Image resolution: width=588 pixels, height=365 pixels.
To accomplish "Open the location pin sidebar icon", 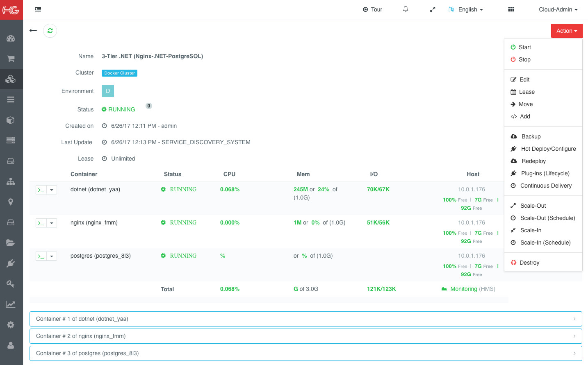I will tap(11, 202).
